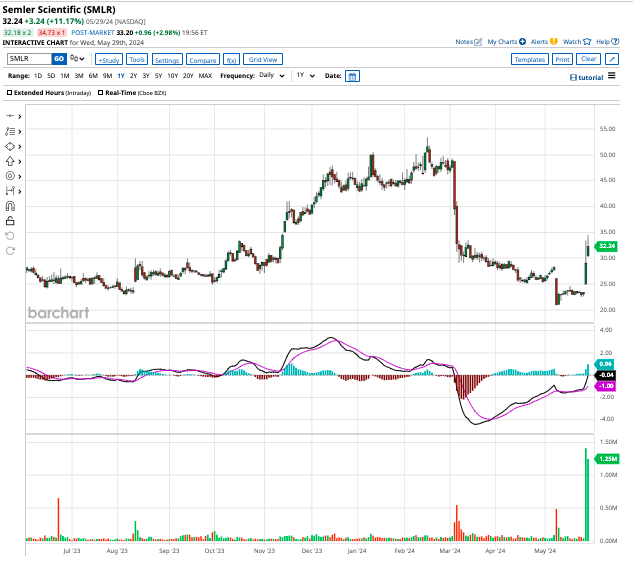Click the expand chart popout icon
Image resolution: width=633 pixels, height=562 pixels.
pyautogui.click(x=612, y=59)
